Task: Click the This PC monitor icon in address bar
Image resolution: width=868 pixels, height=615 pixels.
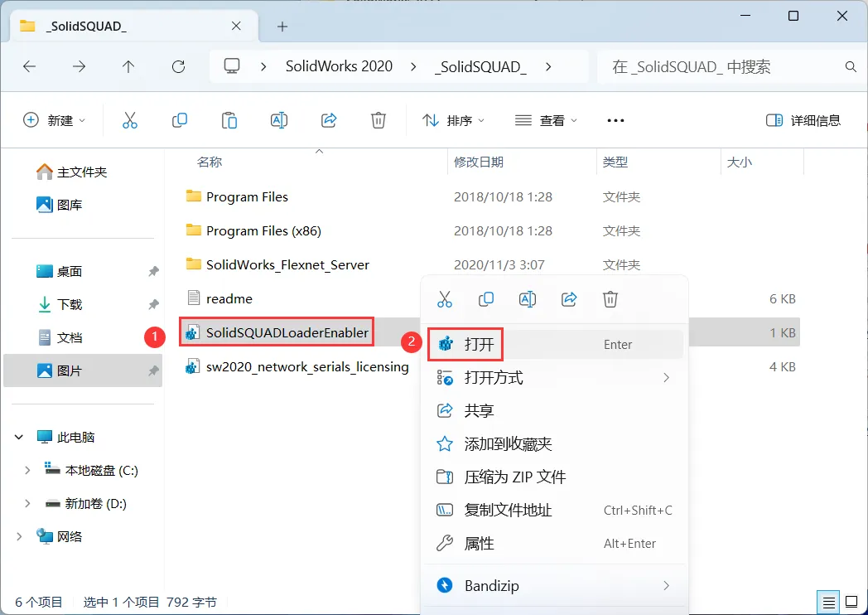Action: click(x=231, y=66)
